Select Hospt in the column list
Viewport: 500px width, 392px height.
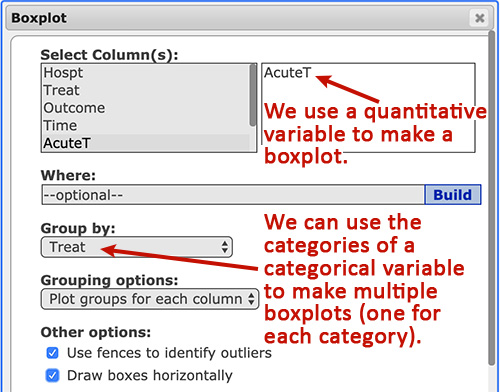tap(146, 73)
